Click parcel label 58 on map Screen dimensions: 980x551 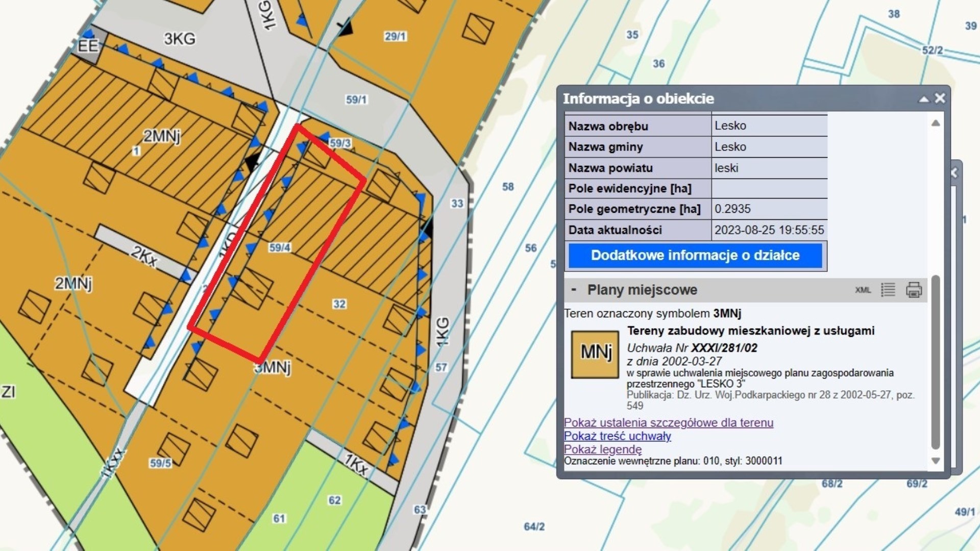[508, 187]
